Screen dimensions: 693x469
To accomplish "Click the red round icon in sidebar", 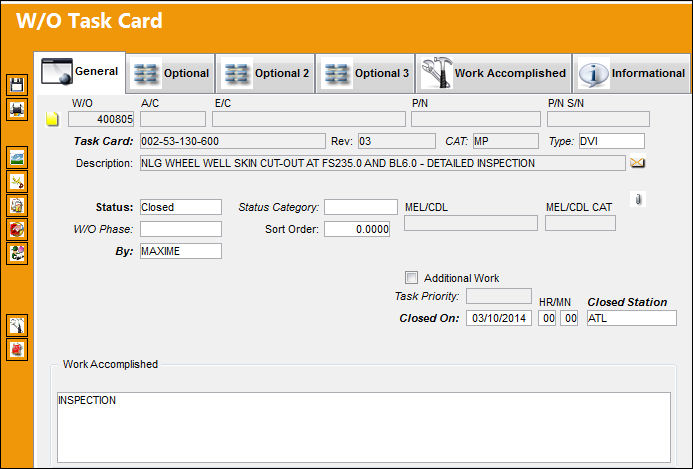I will [x=17, y=229].
